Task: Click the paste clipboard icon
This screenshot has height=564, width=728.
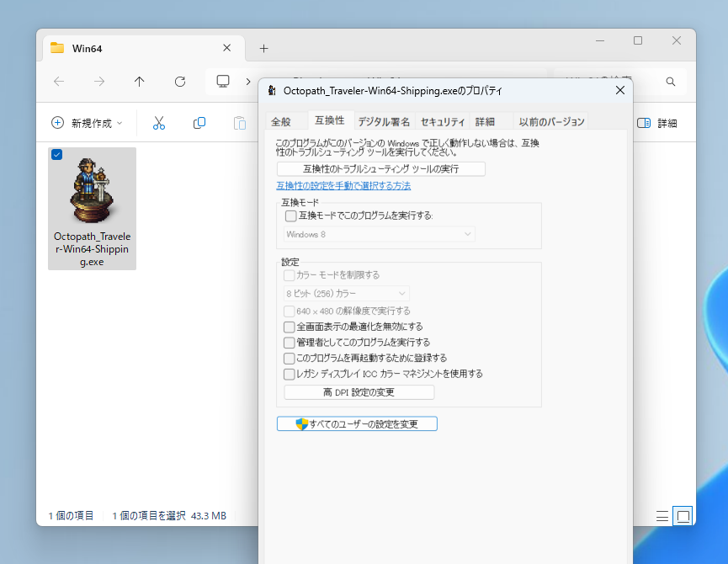Action: click(240, 123)
